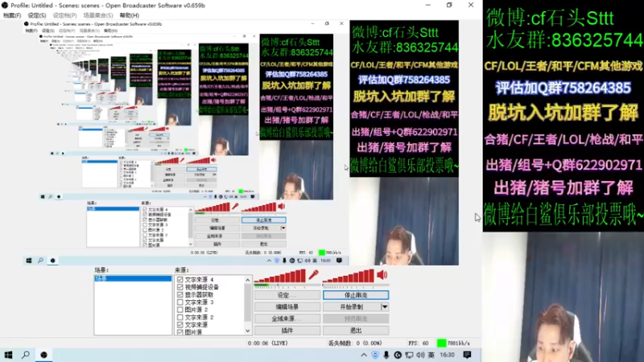Adjust the microphone red volume bars

(x=280, y=276)
